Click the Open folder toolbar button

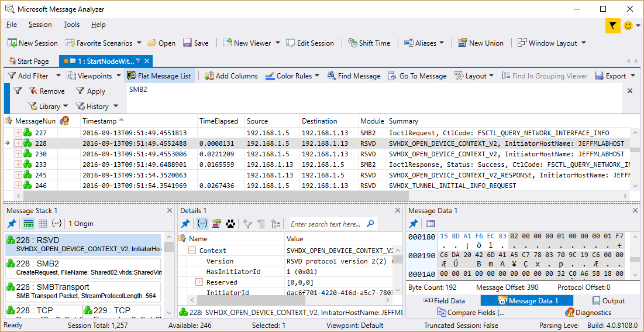click(161, 43)
